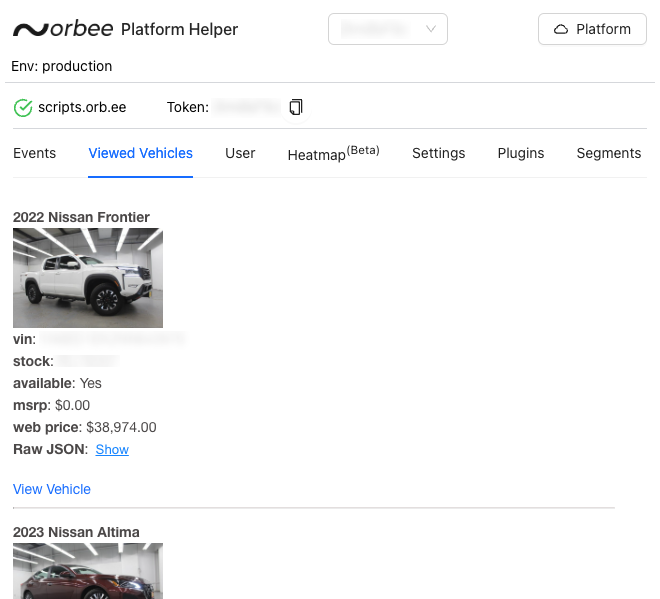Open the Heatmap (Beta) tab
The height and width of the screenshot is (599, 660).
point(333,153)
